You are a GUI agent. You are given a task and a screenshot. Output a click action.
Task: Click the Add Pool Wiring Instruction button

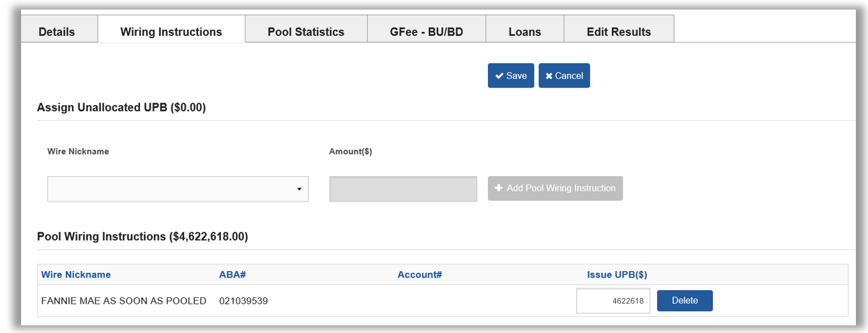tap(555, 188)
